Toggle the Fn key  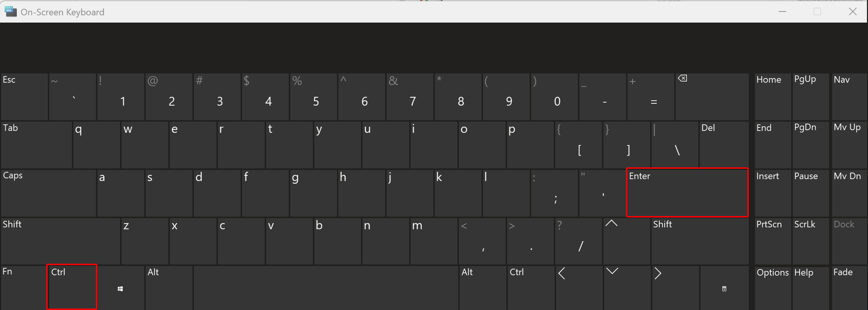tap(23, 287)
